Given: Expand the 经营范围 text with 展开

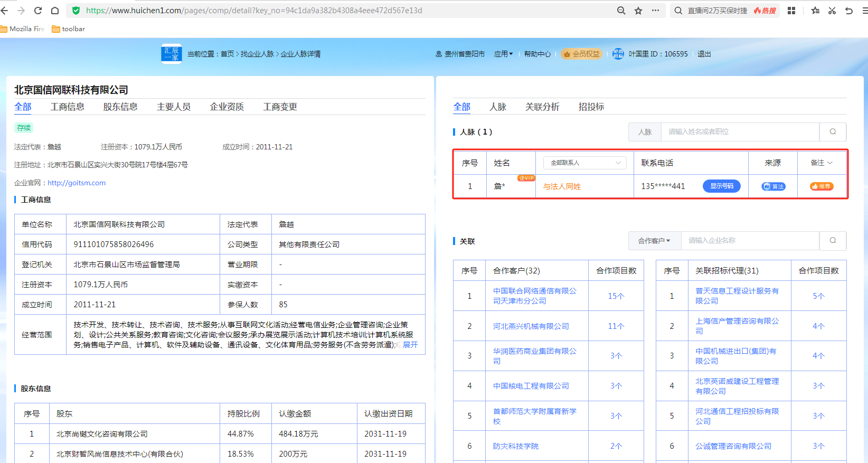Looking at the screenshot, I should (410, 345).
